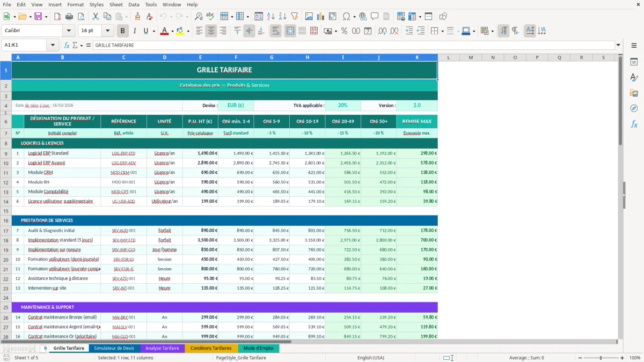Apply red font color swatch
The image size is (644, 362).
[164, 31]
